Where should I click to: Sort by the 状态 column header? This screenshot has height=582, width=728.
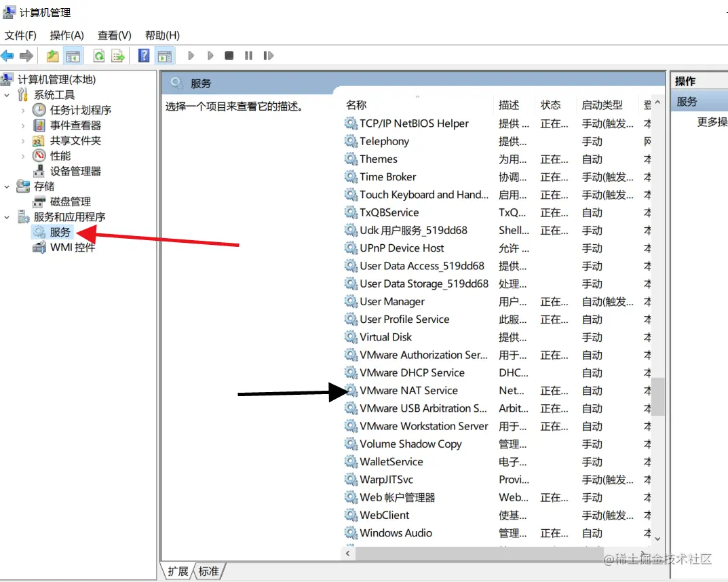pyautogui.click(x=555, y=105)
